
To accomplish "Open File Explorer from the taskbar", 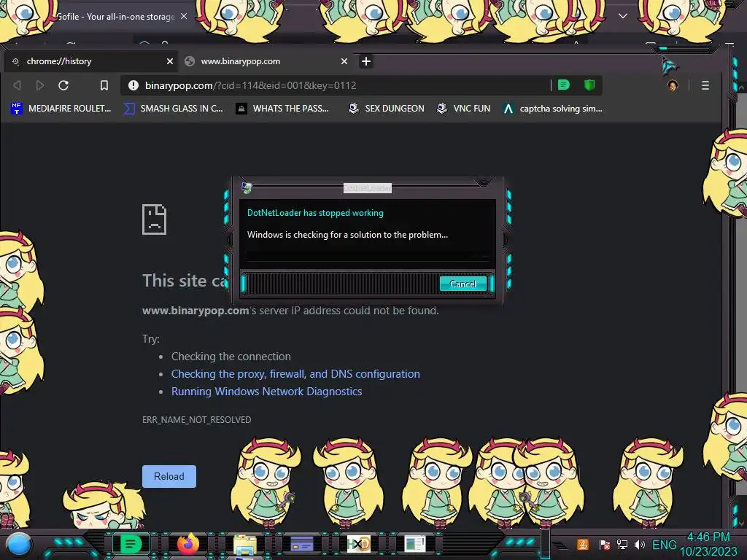I will click(245, 545).
